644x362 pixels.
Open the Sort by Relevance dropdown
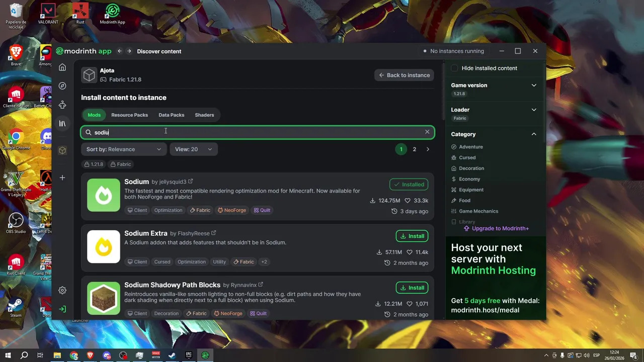(x=124, y=149)
